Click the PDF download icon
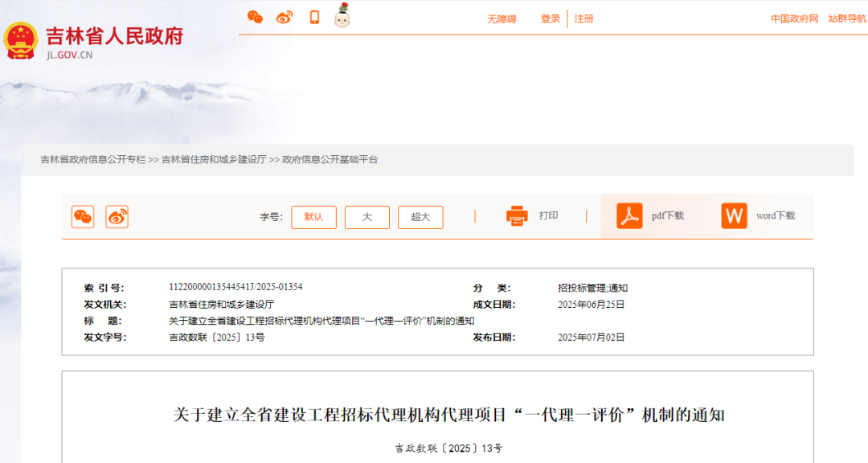This screenshot has width=868, height=463. [629, 215]
